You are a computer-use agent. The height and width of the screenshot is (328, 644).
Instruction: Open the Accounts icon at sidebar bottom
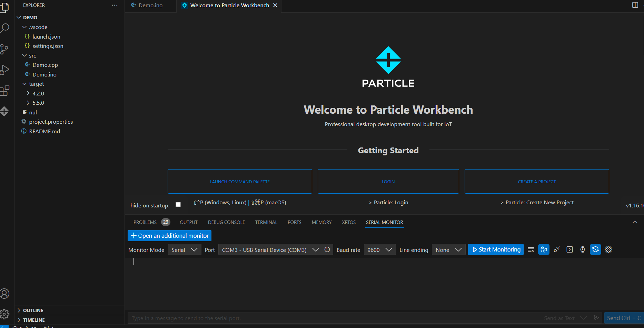pyautogui.click(x=5, y=293)
